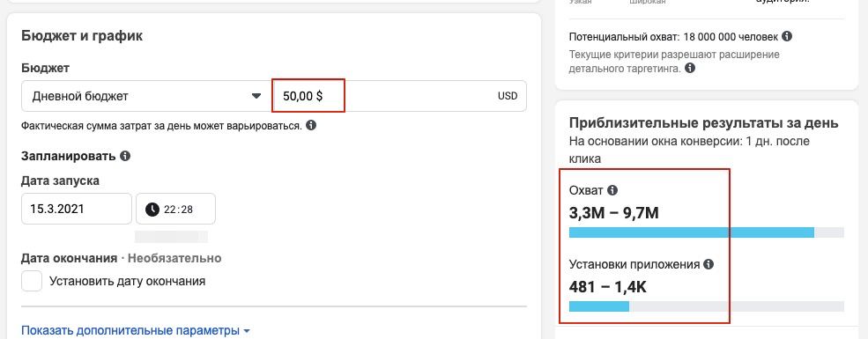Click info icon next to Потенциальный охват
This screenshot has height=339, width=868.
(787, 36)
